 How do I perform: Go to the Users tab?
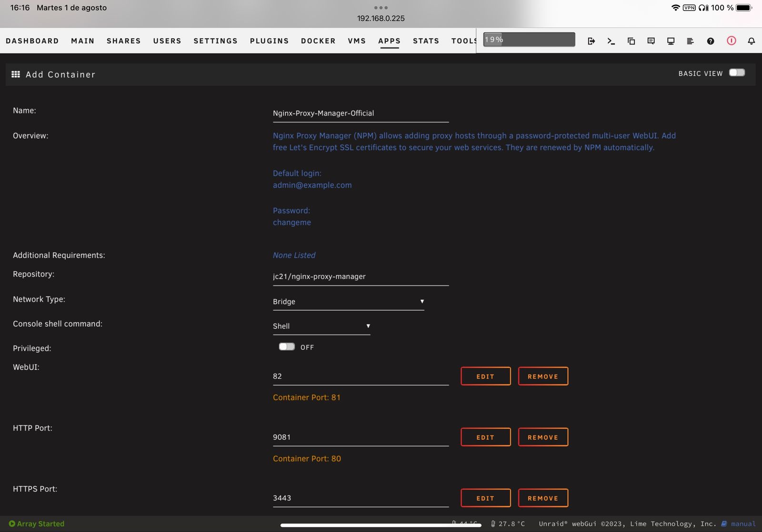tap(167, 41)
